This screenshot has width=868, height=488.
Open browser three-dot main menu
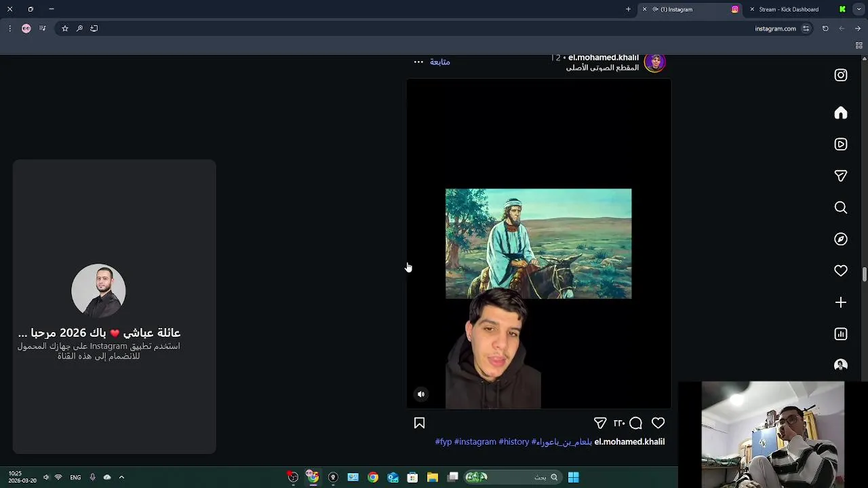coord(9,28)
